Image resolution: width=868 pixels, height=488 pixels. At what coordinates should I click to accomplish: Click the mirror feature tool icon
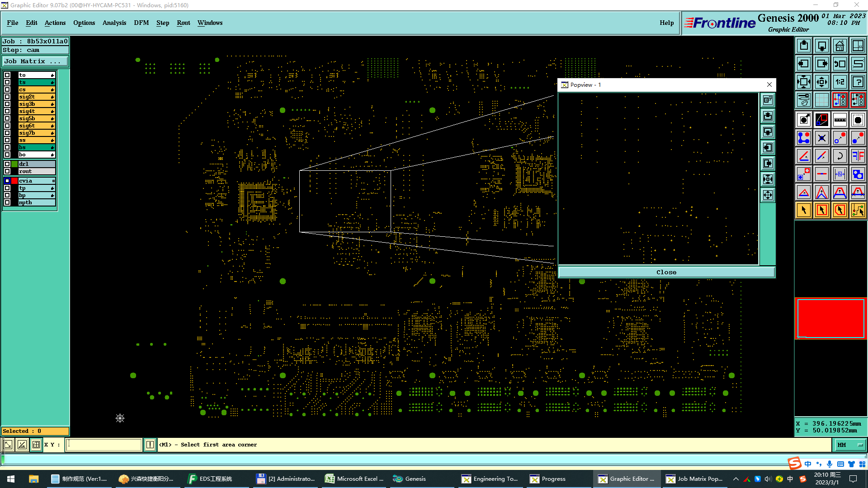pos(858,156)
